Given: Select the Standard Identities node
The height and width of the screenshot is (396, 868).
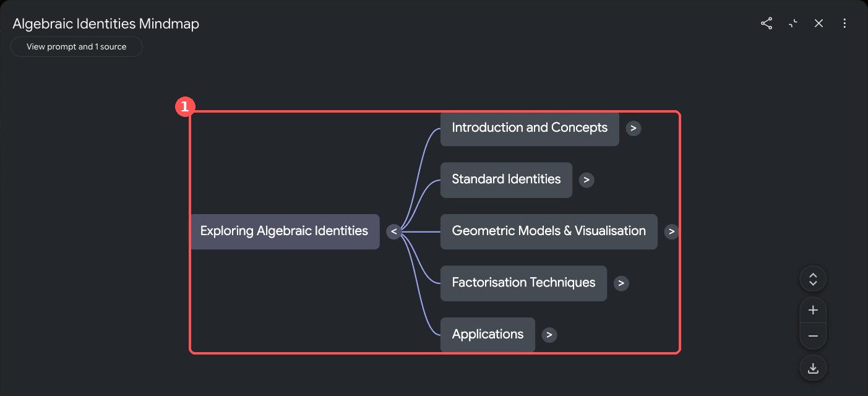Looking at the screenshot, I should [506, 180].
